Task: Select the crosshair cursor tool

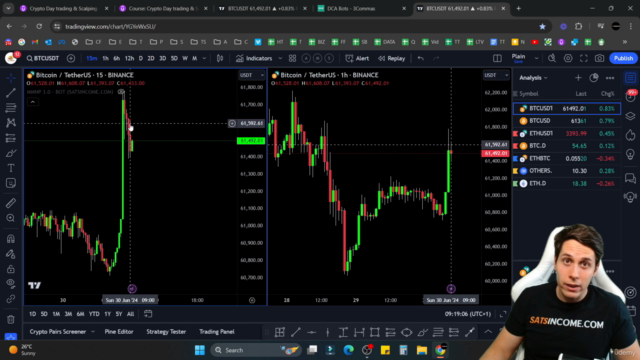Action: click(11, 78)
